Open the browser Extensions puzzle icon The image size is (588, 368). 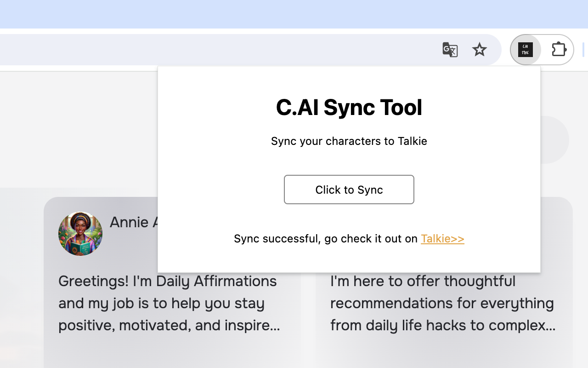click(559, 50)
